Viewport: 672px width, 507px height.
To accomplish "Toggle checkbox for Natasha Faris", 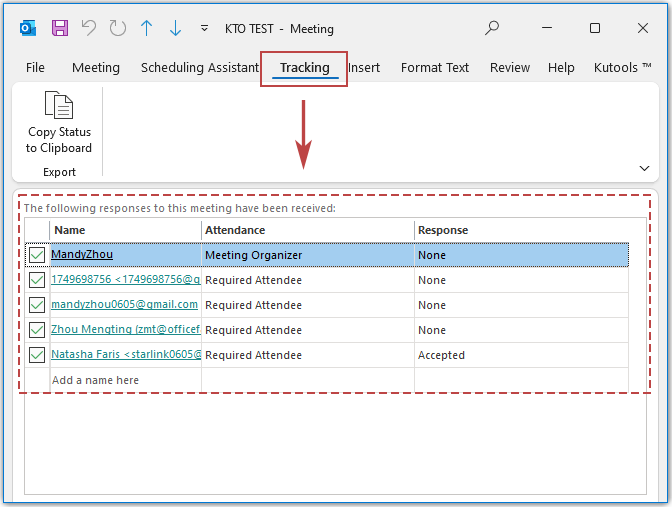I will [x=37, y=355].
